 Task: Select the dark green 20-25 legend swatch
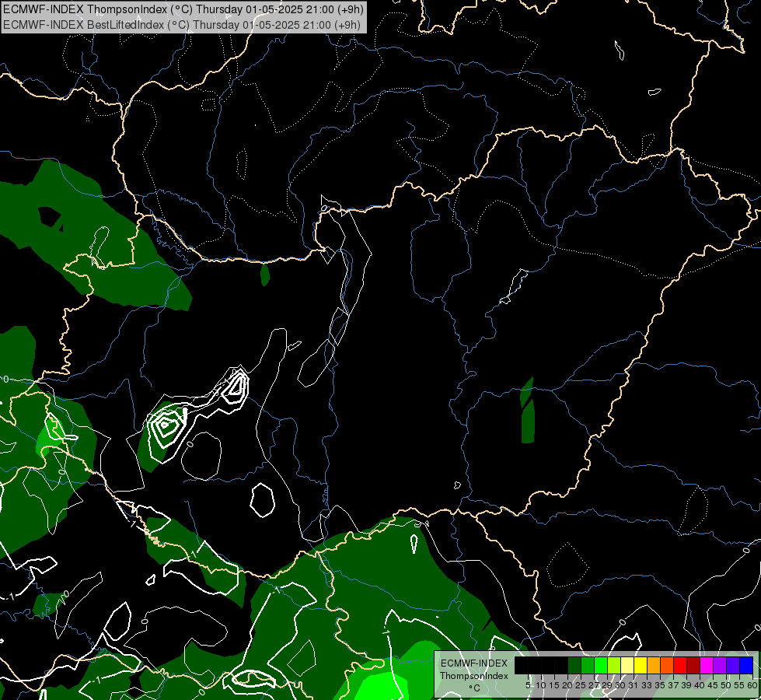click(574, 665)
